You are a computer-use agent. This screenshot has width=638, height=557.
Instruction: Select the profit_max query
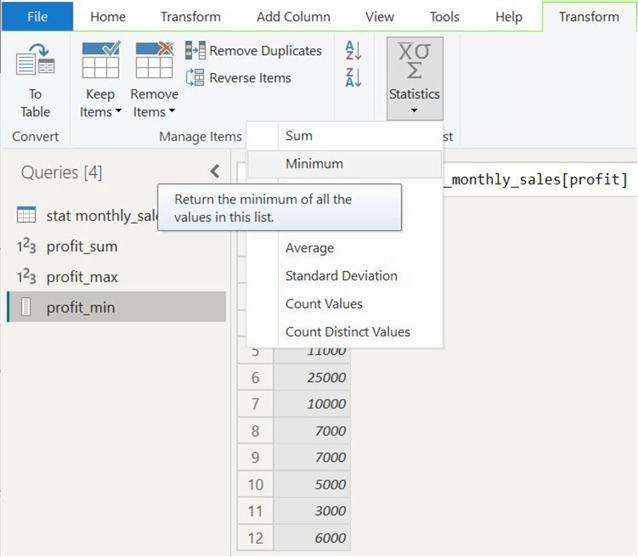click(82, 277)
